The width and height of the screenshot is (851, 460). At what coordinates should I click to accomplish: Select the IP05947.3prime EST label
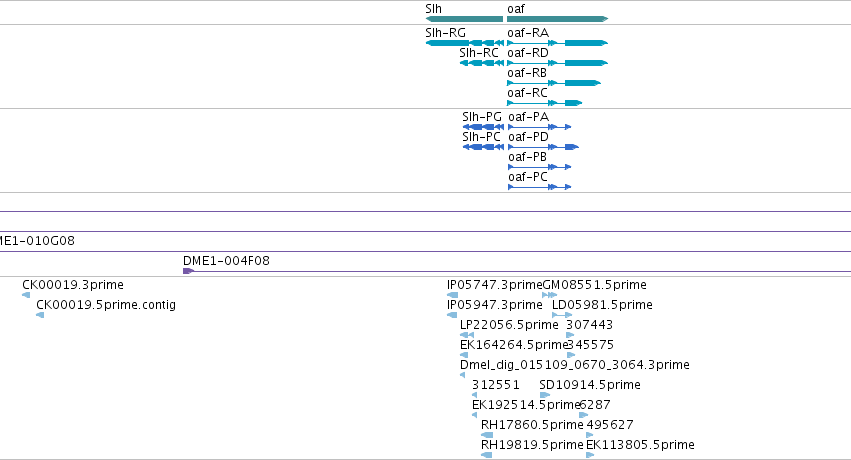click(x=494, y=305)
